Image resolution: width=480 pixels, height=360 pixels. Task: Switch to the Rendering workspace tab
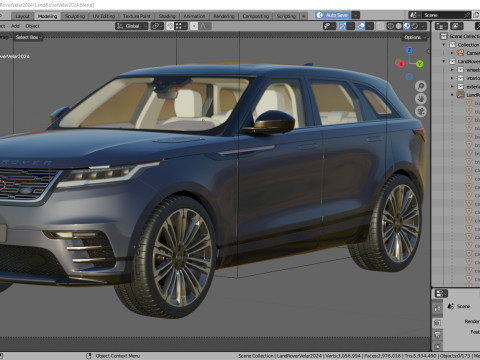click(x=224, y=16)
